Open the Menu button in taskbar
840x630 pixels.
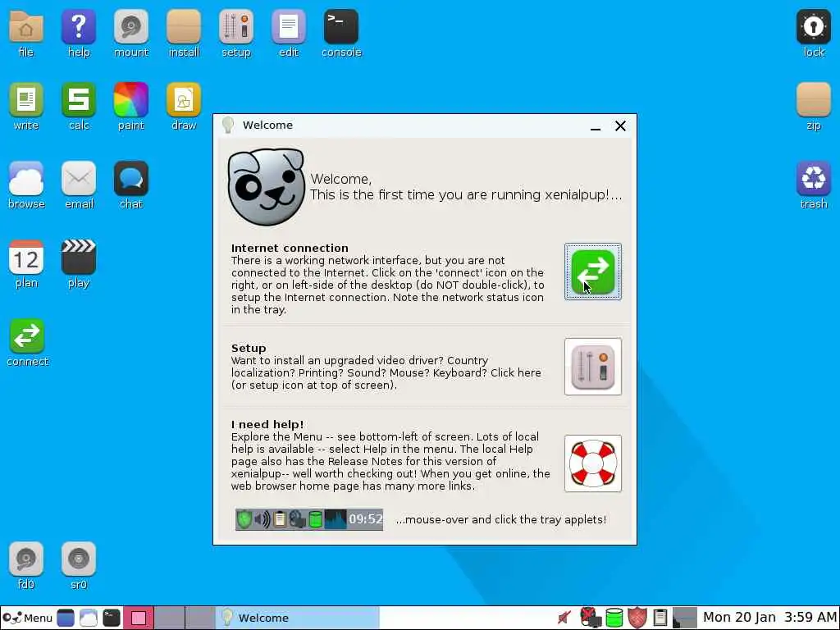click(27, 618)
